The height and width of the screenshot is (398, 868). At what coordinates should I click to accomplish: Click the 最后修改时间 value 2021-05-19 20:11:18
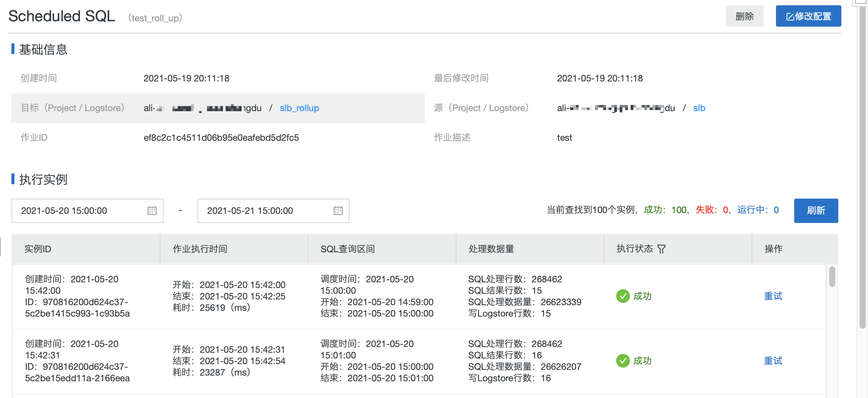click(600, 78)
